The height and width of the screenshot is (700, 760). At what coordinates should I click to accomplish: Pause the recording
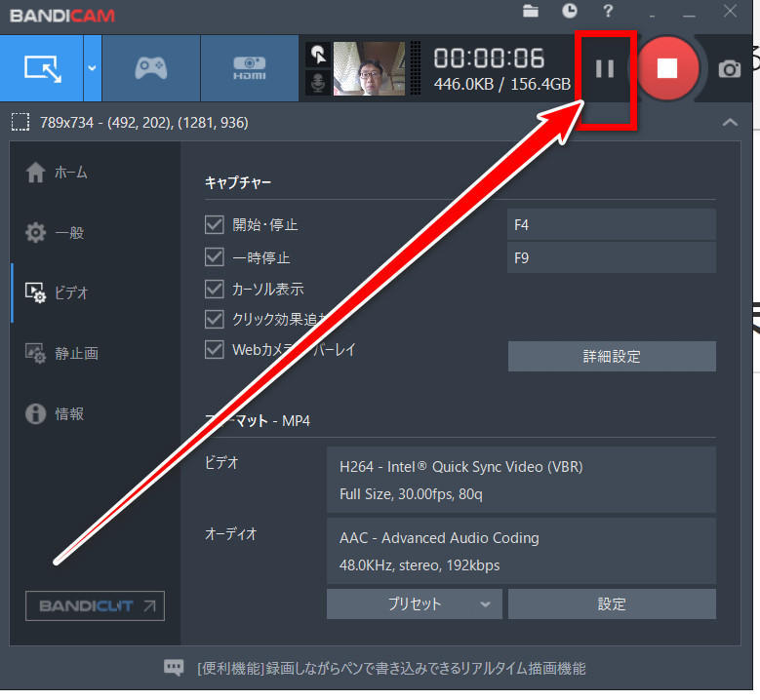[x=605, y=69]
